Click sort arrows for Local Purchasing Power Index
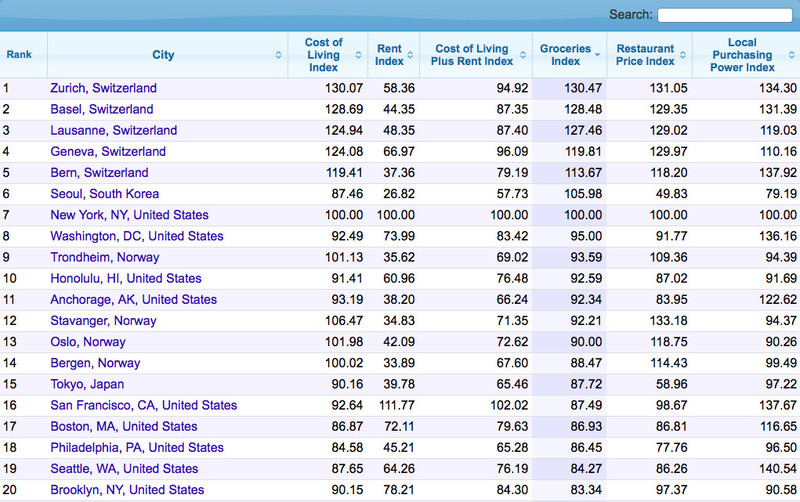This screenshot has height=502, width=800. 791,55
